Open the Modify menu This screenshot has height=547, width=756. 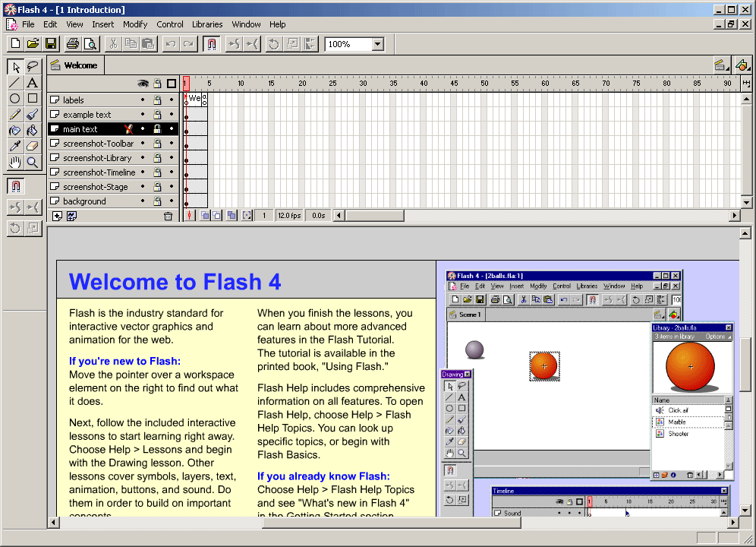tap(135, 24)
